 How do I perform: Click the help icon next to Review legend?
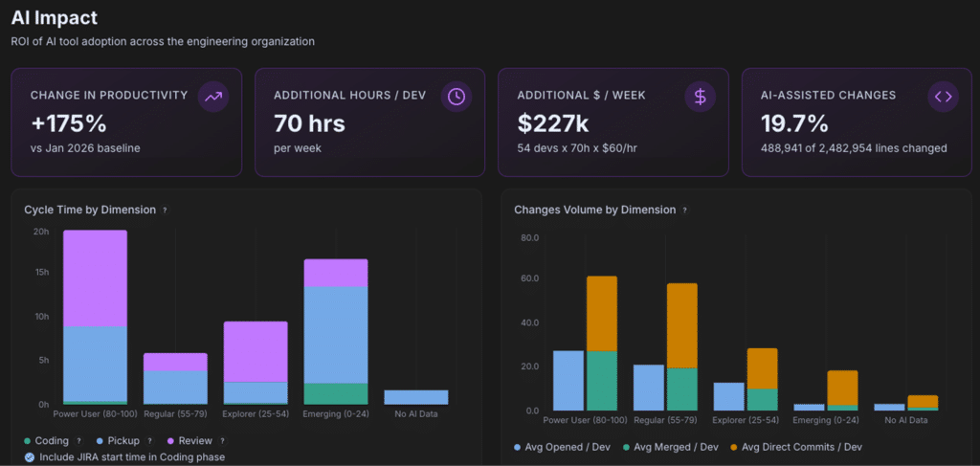222,441
